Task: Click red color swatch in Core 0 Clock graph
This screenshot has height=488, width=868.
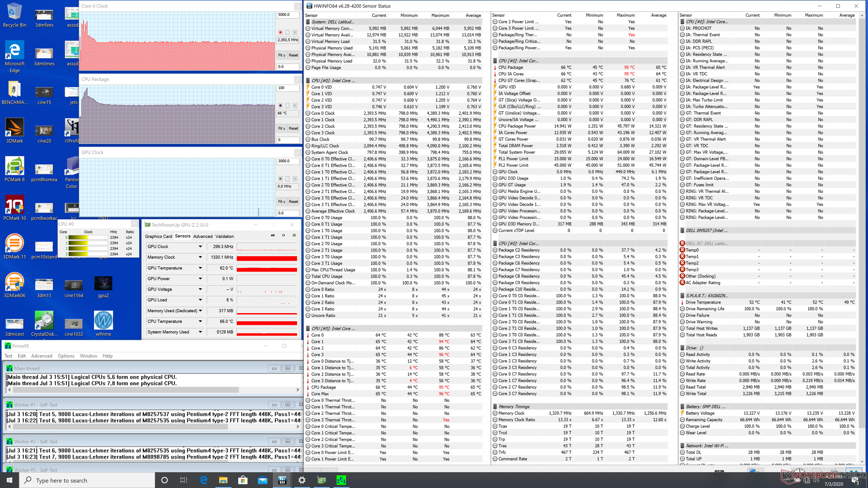Action: point(280,33)
